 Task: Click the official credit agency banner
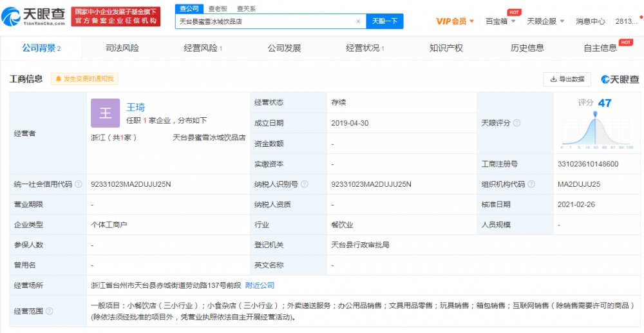pyautogui.click(x=116, y=16)
